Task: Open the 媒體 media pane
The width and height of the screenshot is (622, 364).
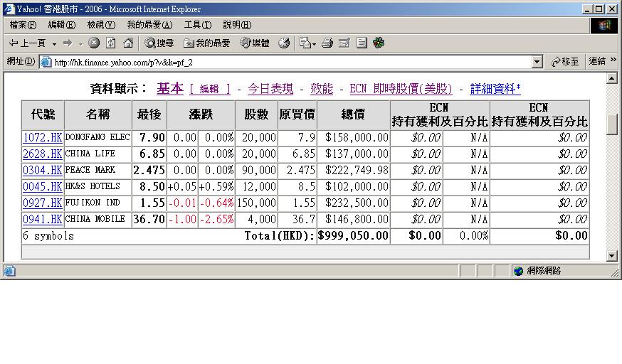Action: [x=255, y=43]
